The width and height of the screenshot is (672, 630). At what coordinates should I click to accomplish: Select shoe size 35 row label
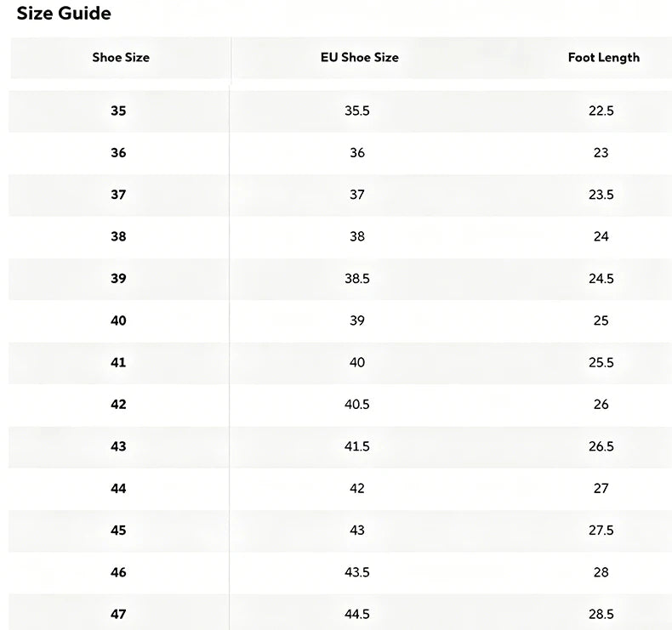[x=118, y=111]
